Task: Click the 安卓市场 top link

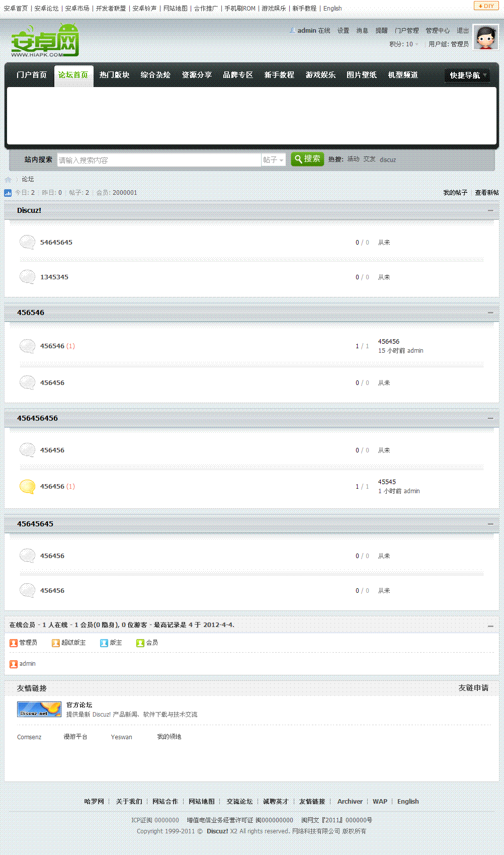Action: pos(77,9)
